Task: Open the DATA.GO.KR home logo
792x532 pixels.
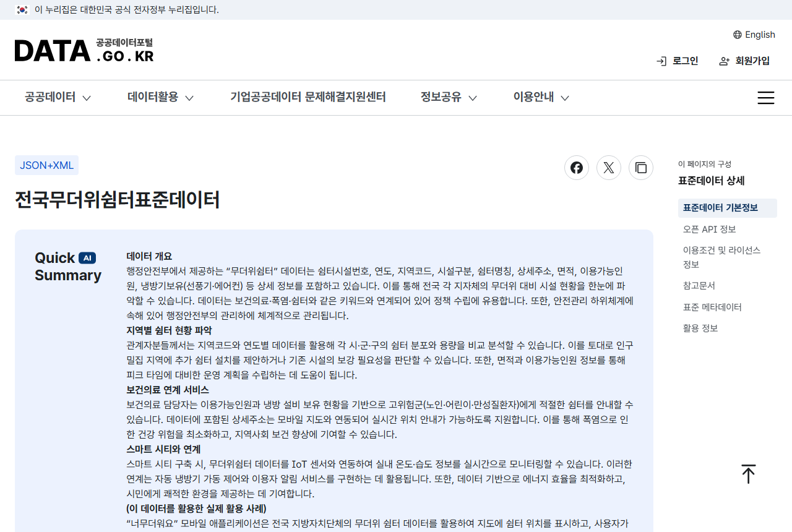Action: tap(84, 50)
